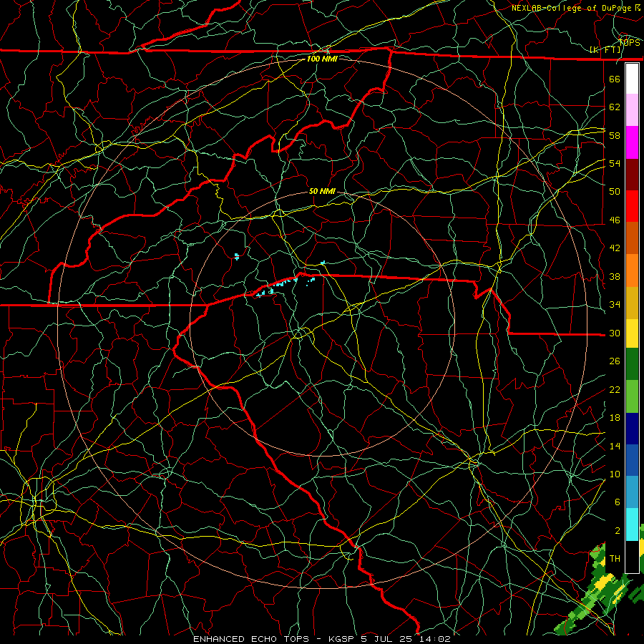Click the gold swatch near 34
Screen dimensions: 644x644
tap(632, 303)
